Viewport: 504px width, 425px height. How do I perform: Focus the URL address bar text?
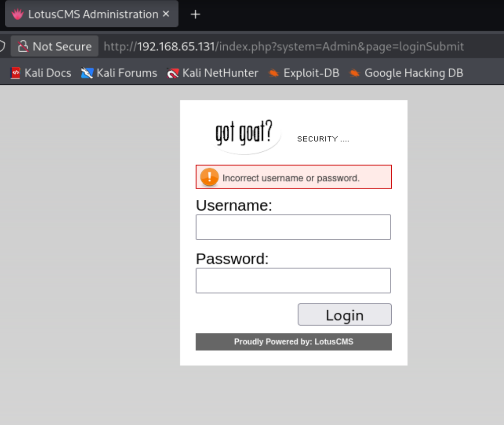tap(283, 46)
